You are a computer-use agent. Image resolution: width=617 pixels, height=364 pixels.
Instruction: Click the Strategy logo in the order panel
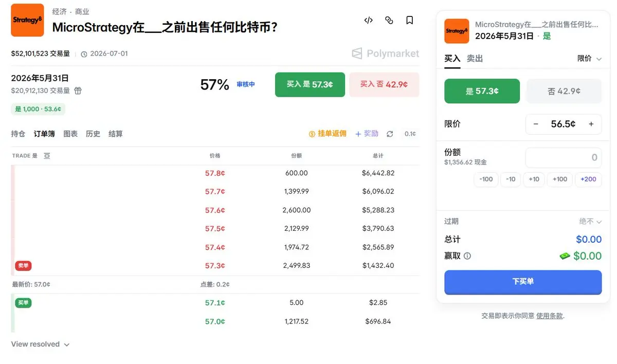[457, 31]
